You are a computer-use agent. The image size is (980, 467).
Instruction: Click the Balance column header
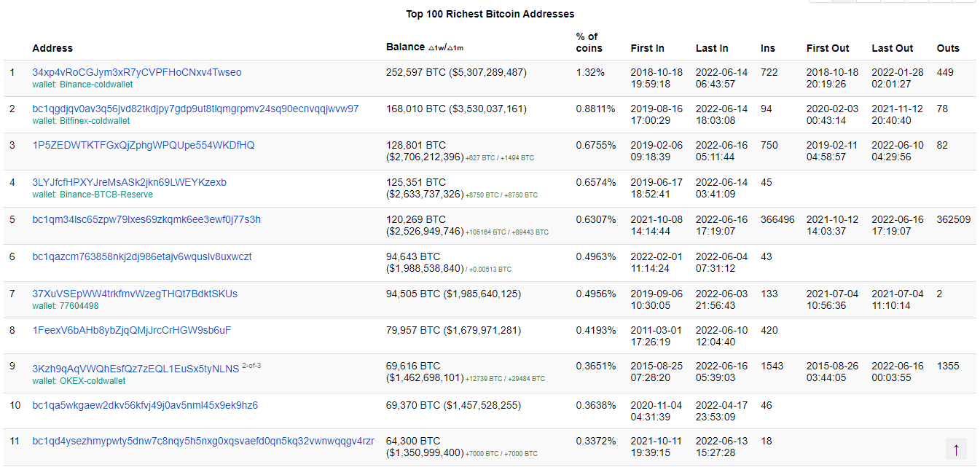(x=405, y=47)
